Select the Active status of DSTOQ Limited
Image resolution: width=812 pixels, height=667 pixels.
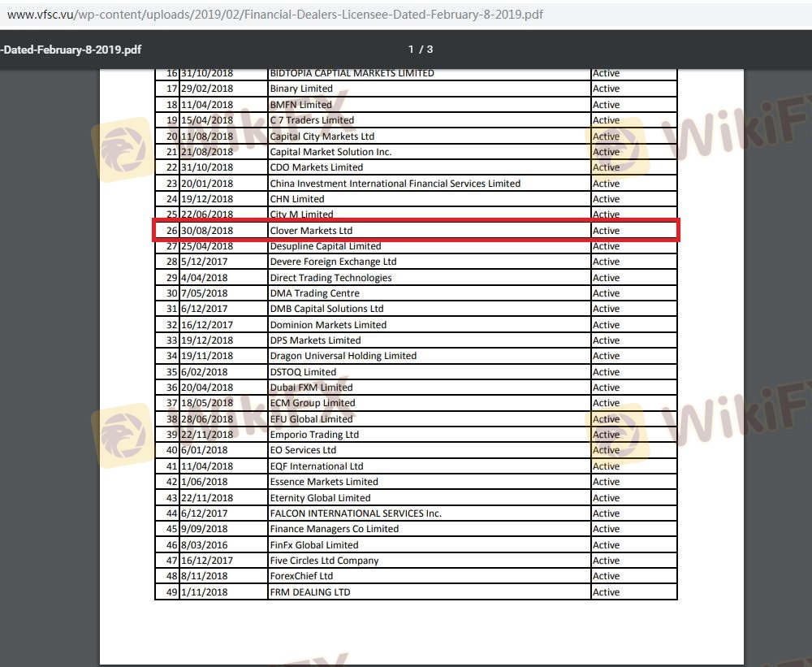coord(606,372)
